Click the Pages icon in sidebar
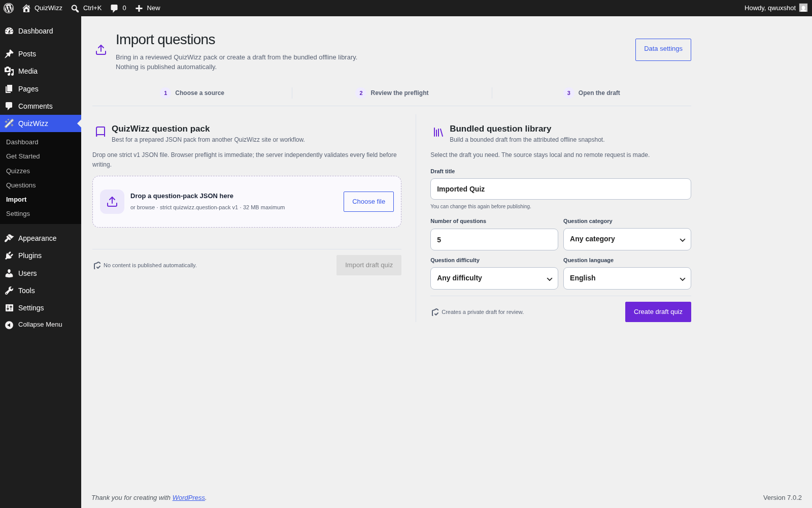The image size is (812, 508). (9, 89)
